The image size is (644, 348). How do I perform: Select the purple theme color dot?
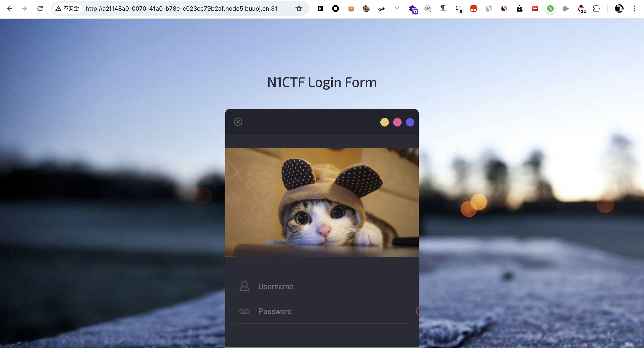click(410, 122)
